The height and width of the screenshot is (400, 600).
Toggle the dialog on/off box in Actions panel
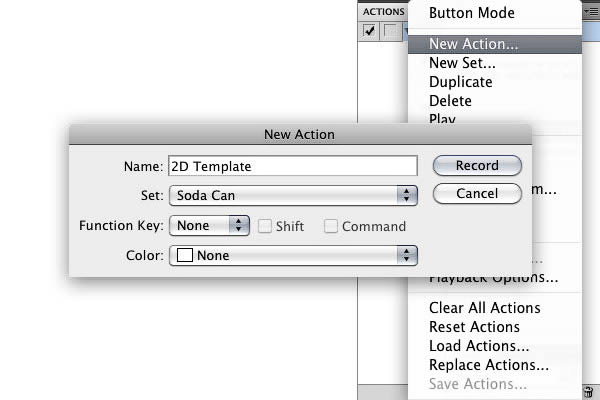tap(390, 30)
